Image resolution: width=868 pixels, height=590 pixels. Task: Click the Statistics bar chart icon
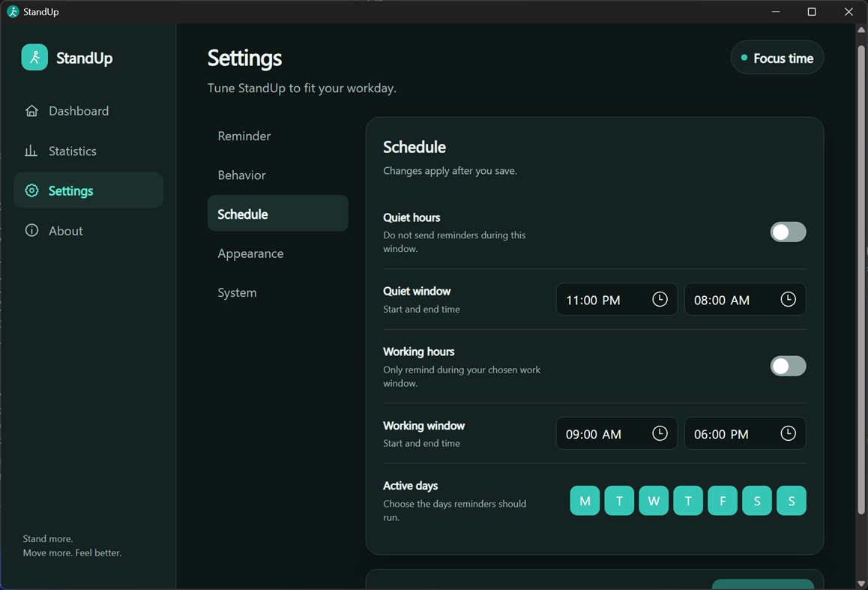pyautogui.click(x=31, y=151)
